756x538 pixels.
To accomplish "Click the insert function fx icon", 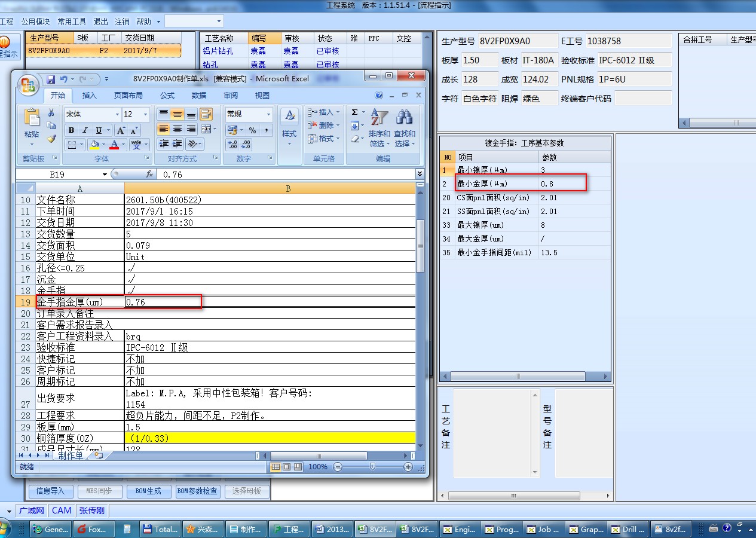I will (x=149, y=175).
